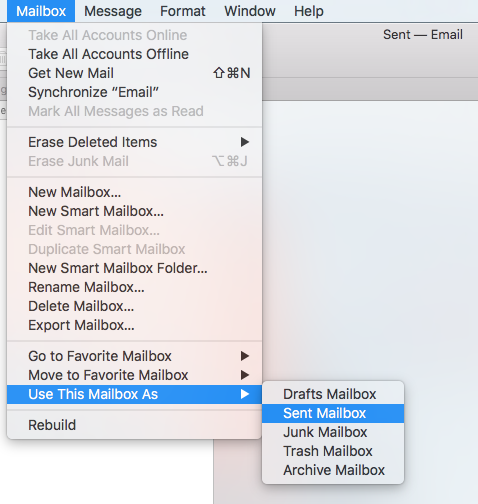Choose Trash Mailbox in submenu

click(x=333, y=451)
